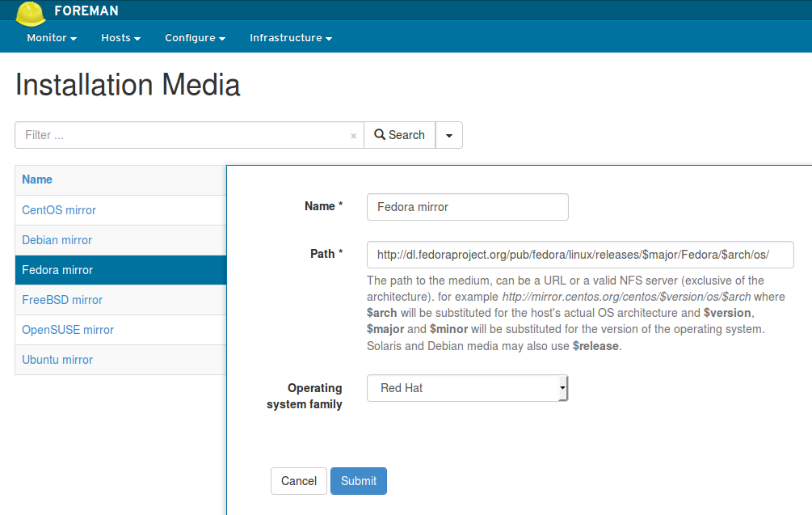Click the Search button
Viewport: 812px width, 515px height.
point(399,135)
